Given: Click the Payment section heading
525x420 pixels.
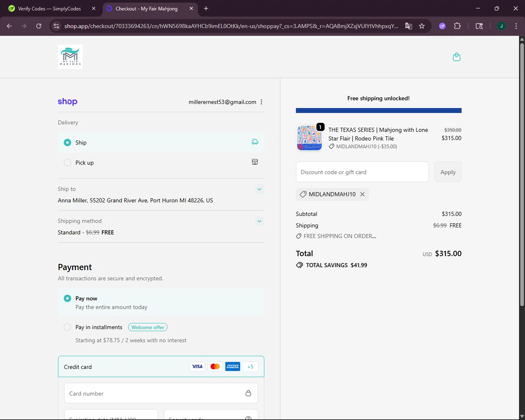Looking at the screenshot, I should [75, 267].
